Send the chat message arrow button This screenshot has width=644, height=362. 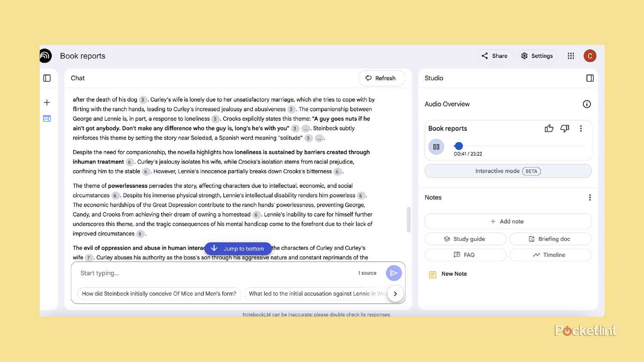(394, 273)
